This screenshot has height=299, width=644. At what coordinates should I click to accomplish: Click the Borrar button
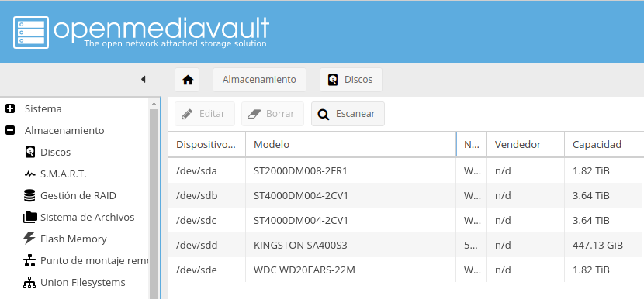272,114
